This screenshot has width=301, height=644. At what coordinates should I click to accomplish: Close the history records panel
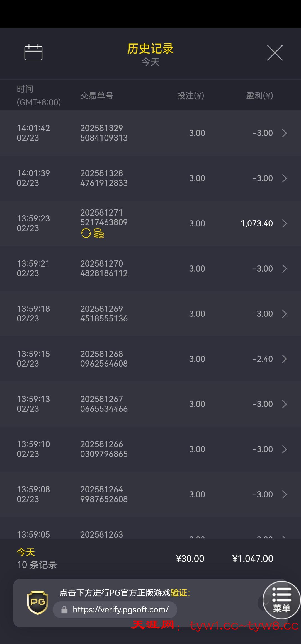coord(275,52)
